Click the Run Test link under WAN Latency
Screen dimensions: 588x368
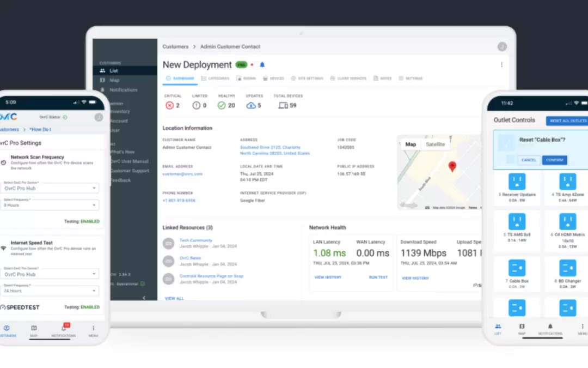pyautogui.click(x=378, y=277)
